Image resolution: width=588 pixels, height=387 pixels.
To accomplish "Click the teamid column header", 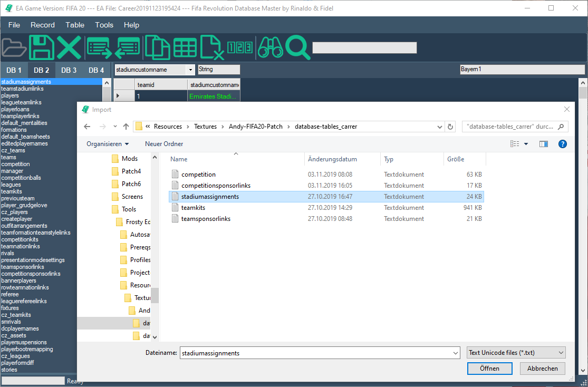I will click(x=161, y=85).
